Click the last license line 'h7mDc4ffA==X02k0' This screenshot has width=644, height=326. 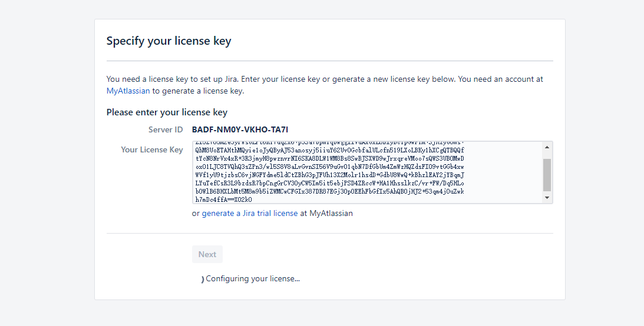(x=224, y=199)
